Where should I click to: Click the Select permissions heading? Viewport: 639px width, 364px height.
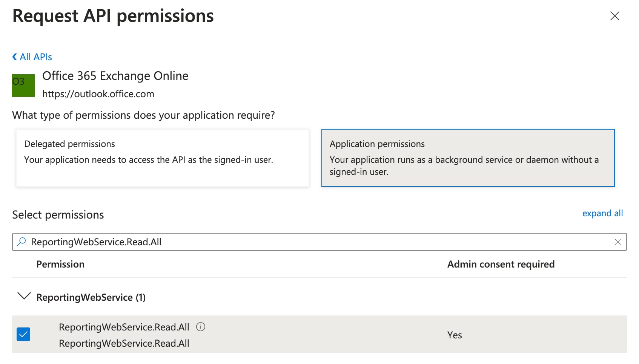click(58, 215)
